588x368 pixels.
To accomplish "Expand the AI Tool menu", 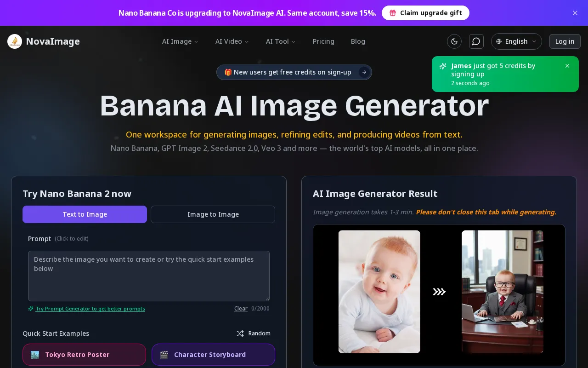I will 281,41.
